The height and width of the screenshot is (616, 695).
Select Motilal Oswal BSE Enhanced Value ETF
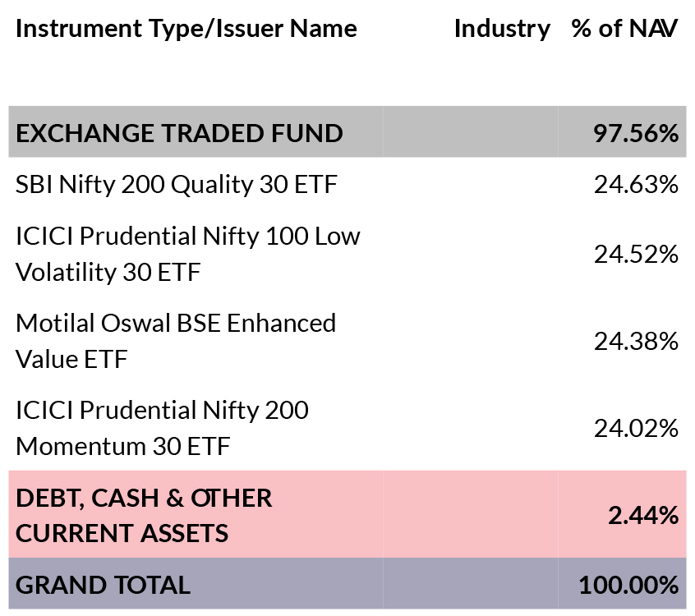point(176,341)
